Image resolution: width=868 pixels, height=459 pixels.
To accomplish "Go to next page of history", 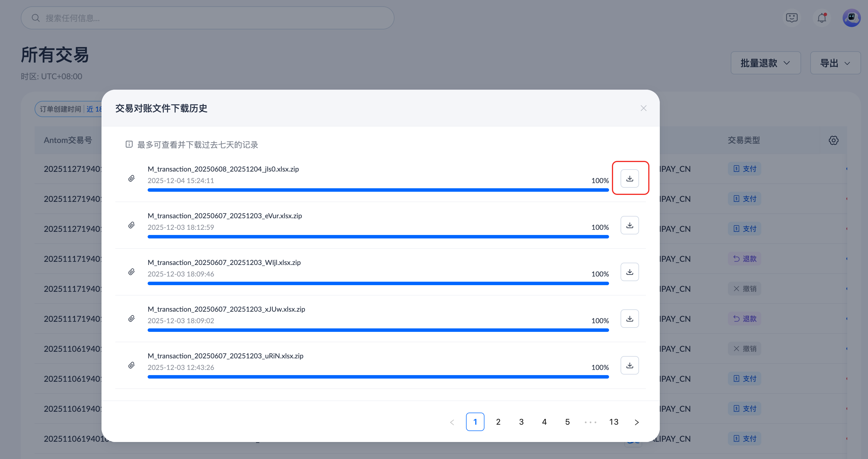I will point(636,422).
